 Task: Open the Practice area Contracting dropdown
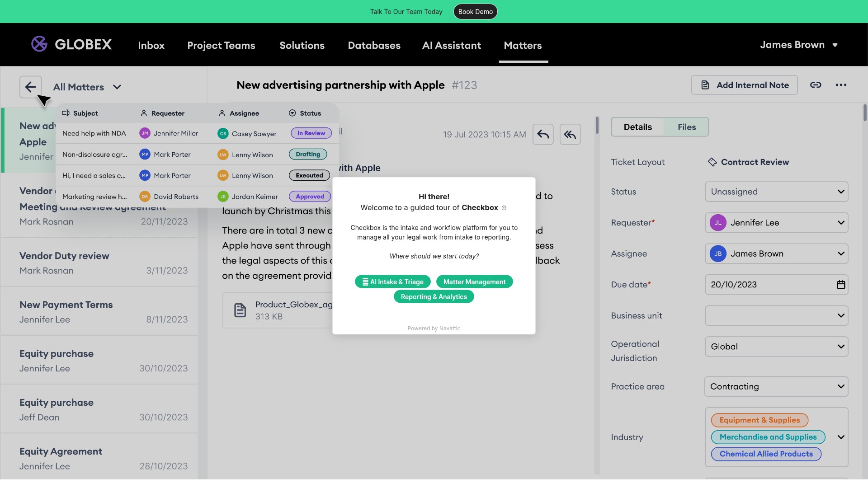[x=776, y=387]
